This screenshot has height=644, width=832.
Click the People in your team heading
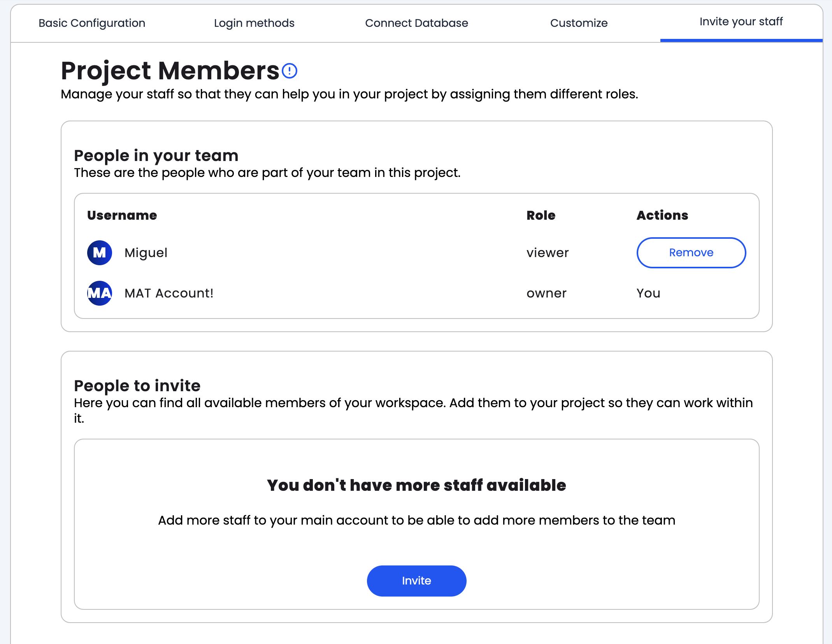point(156,156)
